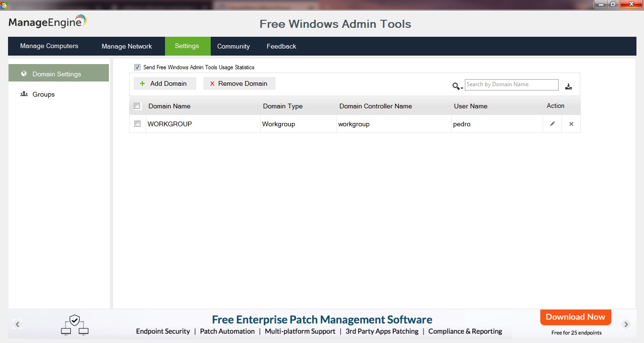This screenshot has width=644, height=343.
Task: Click the pedro user name cell
Action: [x=497, y=124]
